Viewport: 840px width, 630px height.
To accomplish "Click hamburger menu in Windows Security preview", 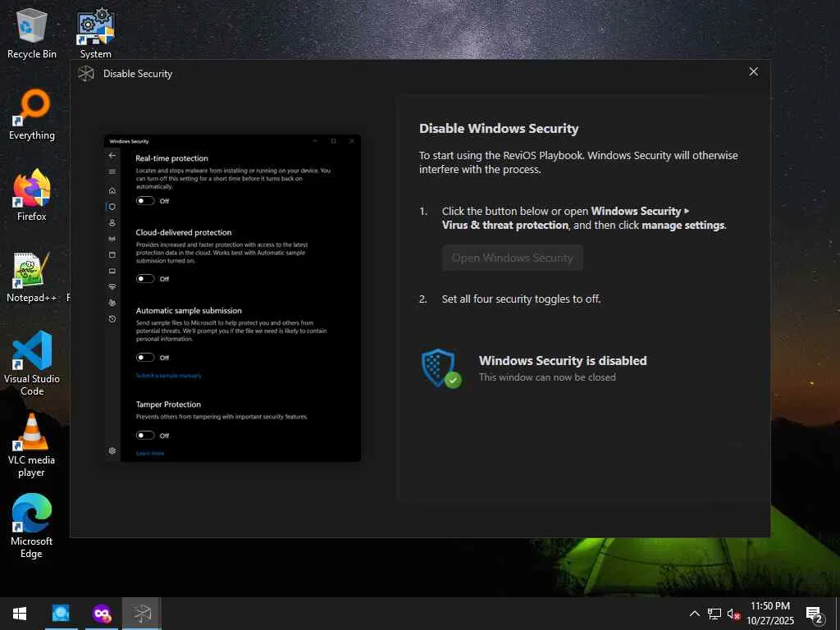I will coord(112,171).
